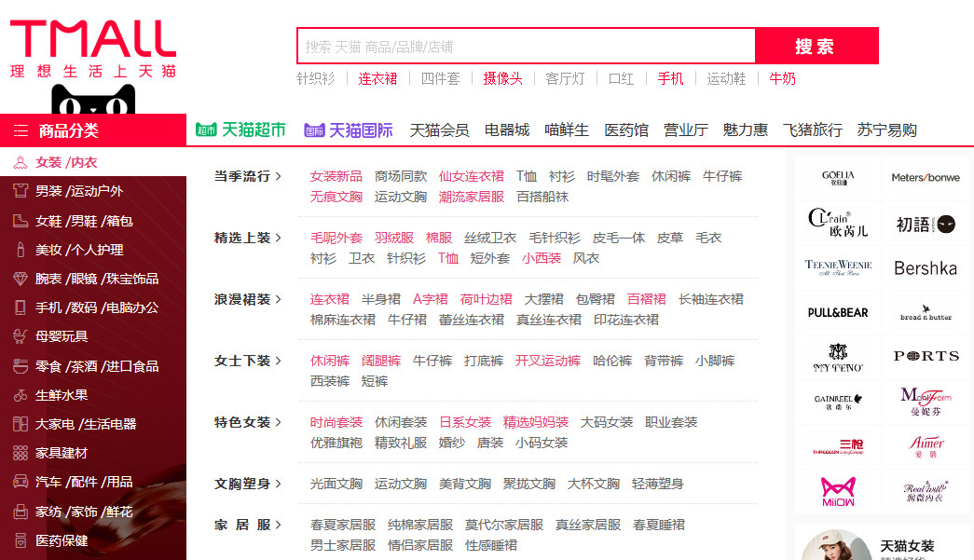The image size is (974, 560).
Task: Open the 女装新品 link
Action: pyautogui.click(x=336, y=176)
